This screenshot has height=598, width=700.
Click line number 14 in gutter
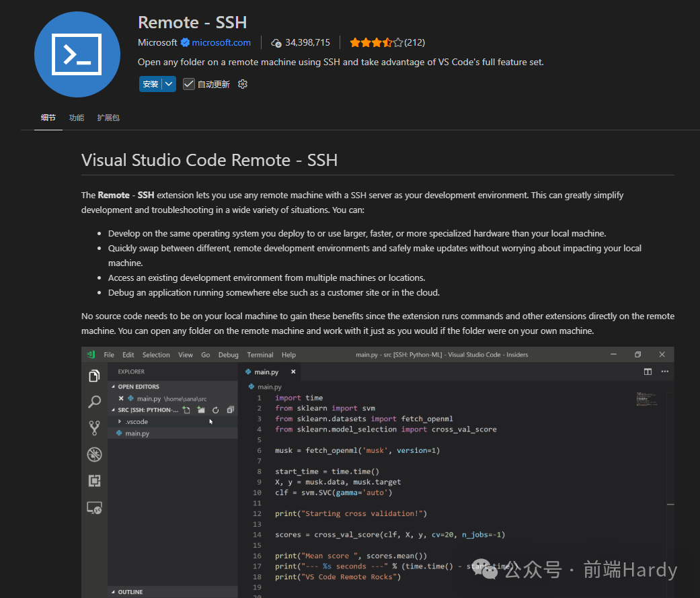coord(257,534)
